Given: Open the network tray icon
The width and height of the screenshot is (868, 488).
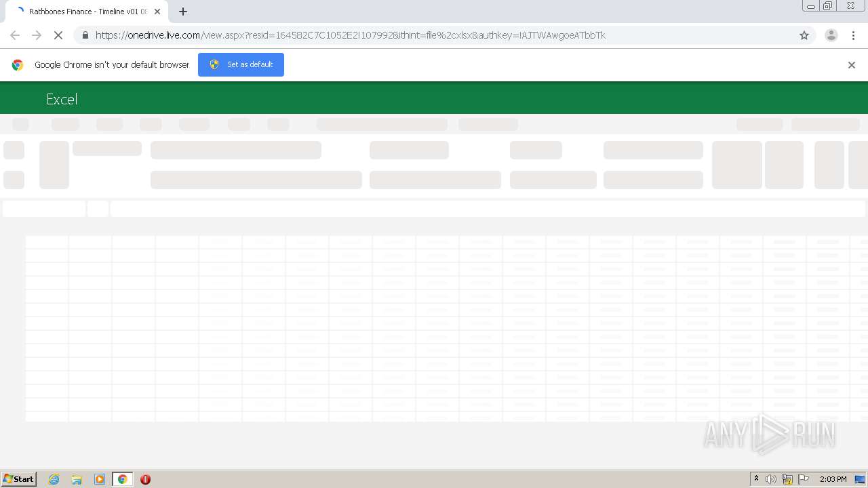Looking at the screenshot, I should pyautogui.click(x=787, y=479).
